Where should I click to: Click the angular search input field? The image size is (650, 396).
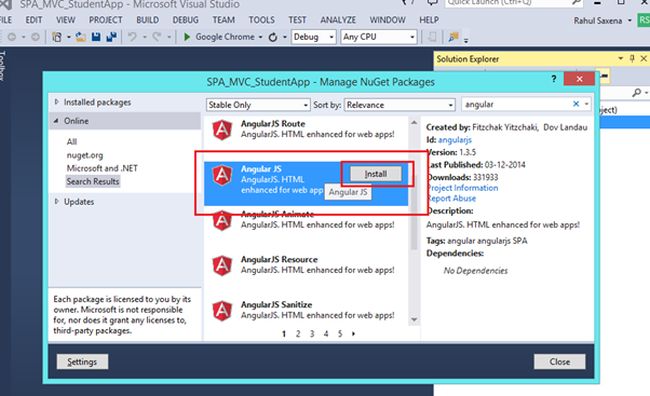(x=517, y=104)
